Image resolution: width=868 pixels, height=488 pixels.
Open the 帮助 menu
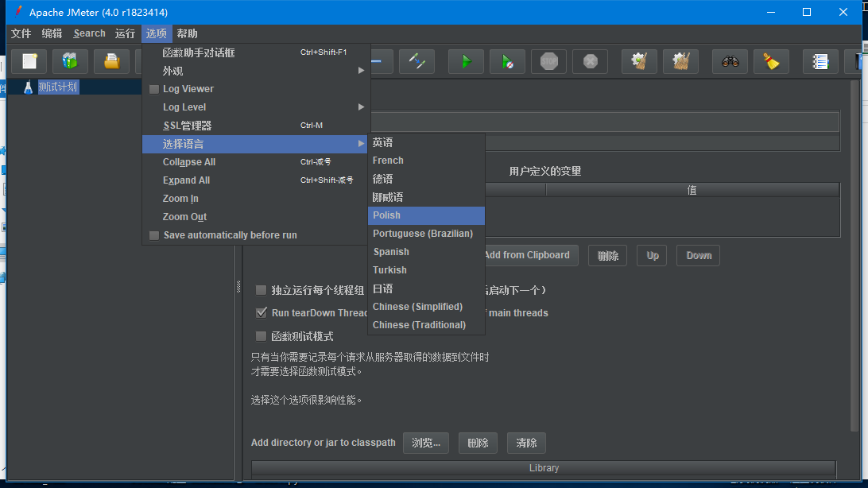coord(187,33)
